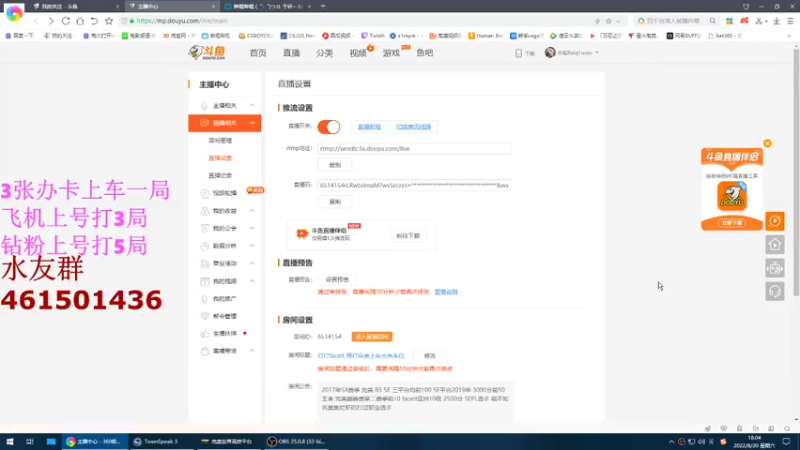Open the 查看说明 view instructions link
The image size is (800, 450).
click(446, 292)
